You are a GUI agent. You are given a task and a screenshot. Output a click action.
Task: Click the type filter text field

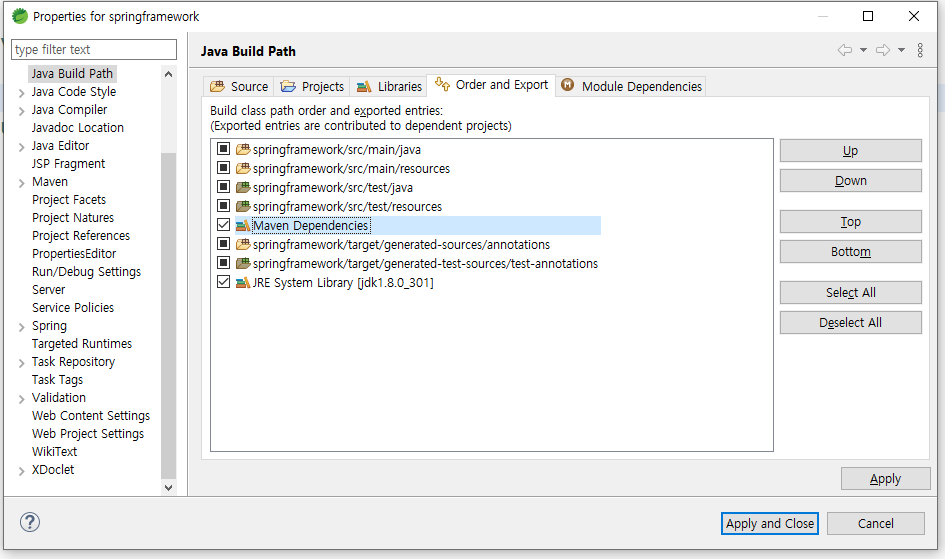[x=94, y=49]
